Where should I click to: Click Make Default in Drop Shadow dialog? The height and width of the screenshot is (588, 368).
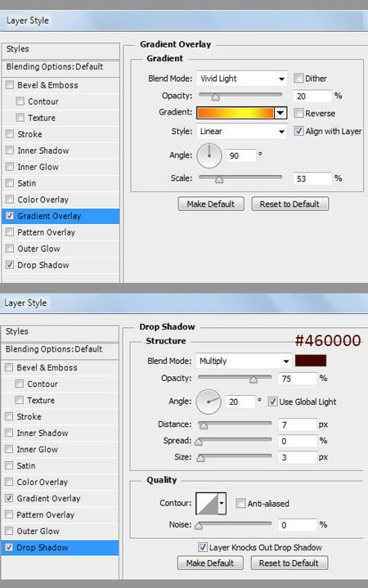[210, 563]
